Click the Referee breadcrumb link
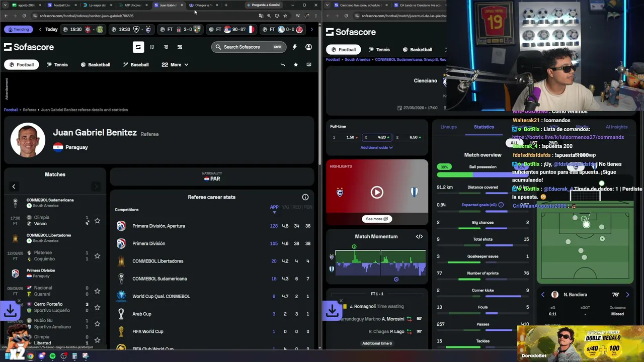The height and width of the screenshot is (362, 644). (29, 110)
